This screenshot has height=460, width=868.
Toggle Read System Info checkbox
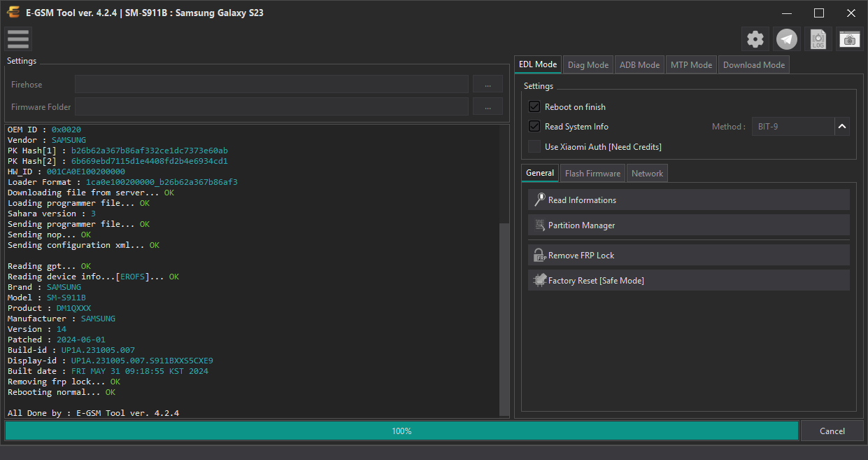534,126
